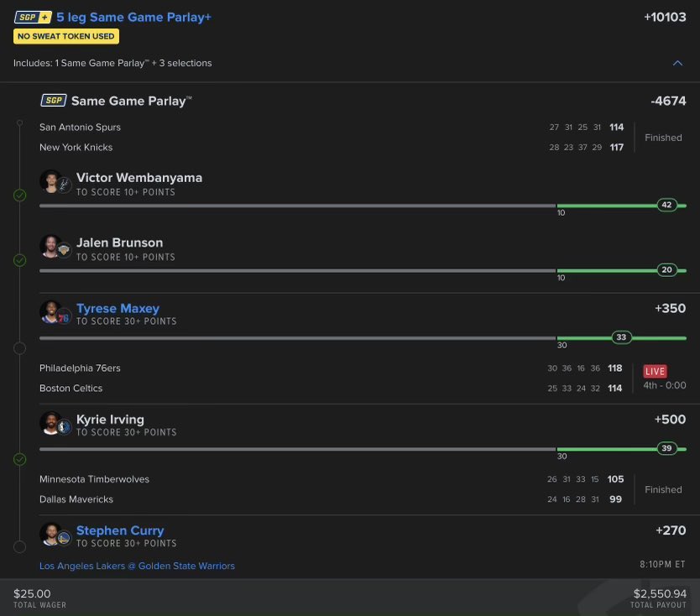Click the green check for Wembanyama leg
The width and height of the screenshot is (700, 616).
(x=19, y=195)
